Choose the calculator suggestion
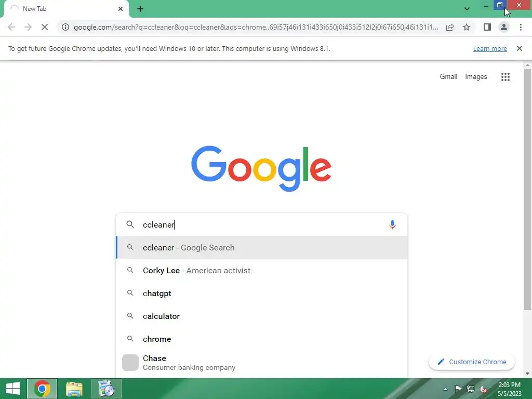This screenshot has height=399, width=532. (262, 316)
